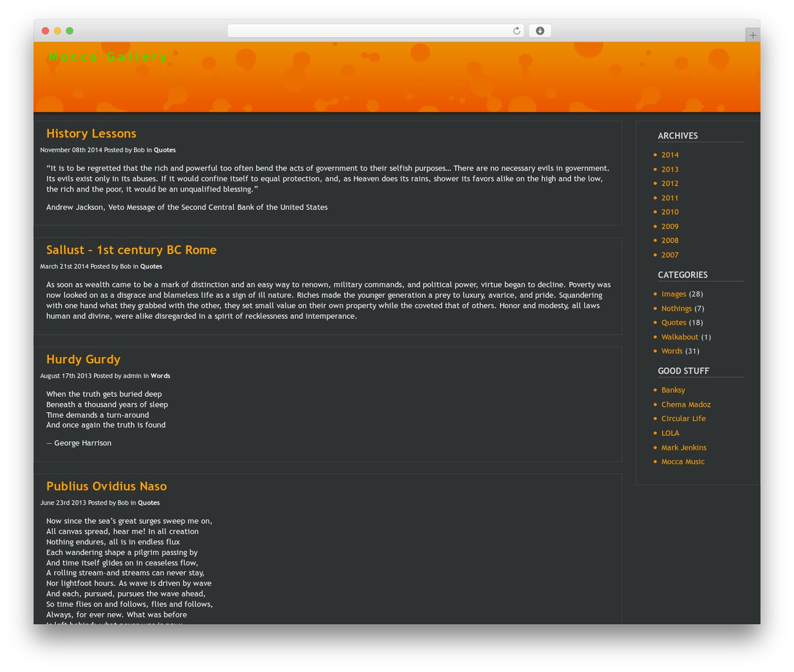This screenshot has height=672, width=794.
Task: Open the 2011 archive
Action: tap(670, 198)
